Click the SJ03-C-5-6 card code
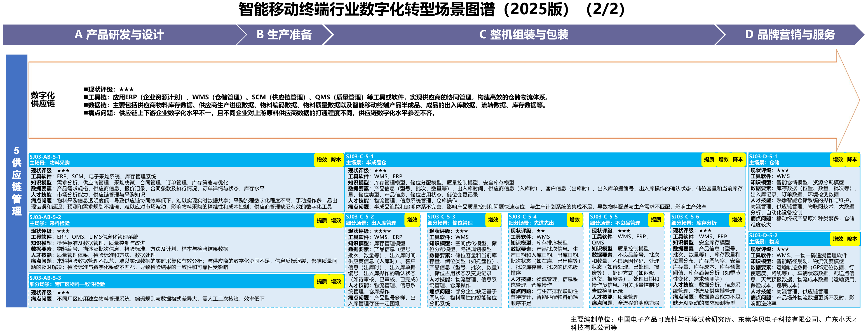868x334 pixels. (x=685, y=217)
